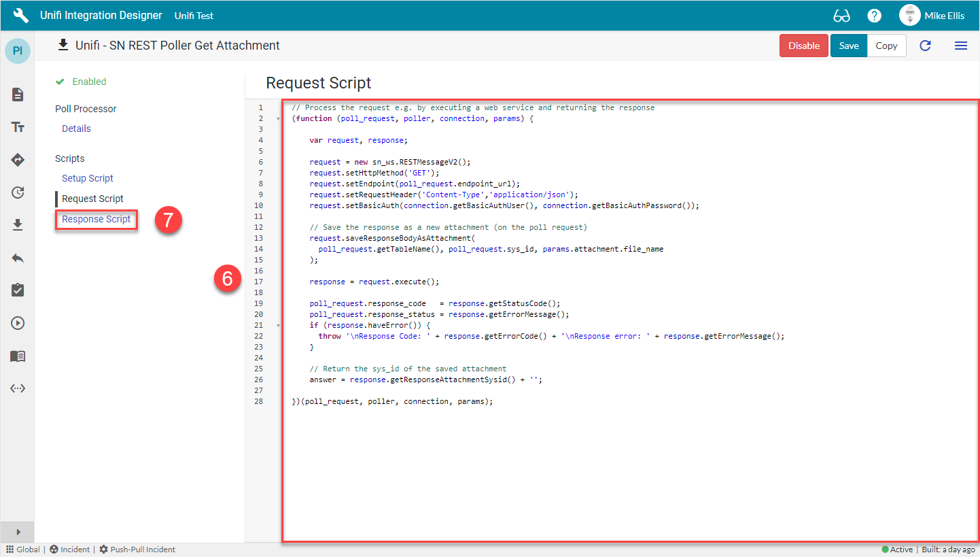Open the download/pull sidebar icon
Image resolution: width=980 pixels, height=557 pixels.
point(17,224)
